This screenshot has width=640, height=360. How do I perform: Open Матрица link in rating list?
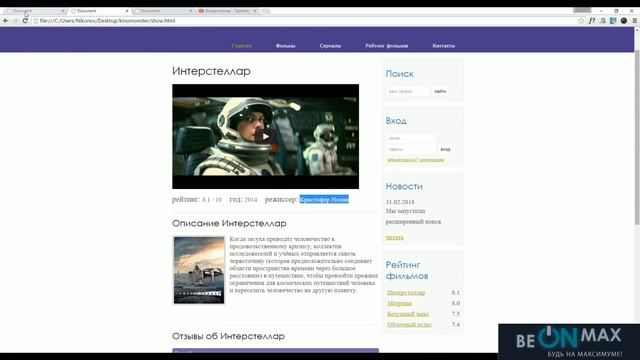[399, 303]
